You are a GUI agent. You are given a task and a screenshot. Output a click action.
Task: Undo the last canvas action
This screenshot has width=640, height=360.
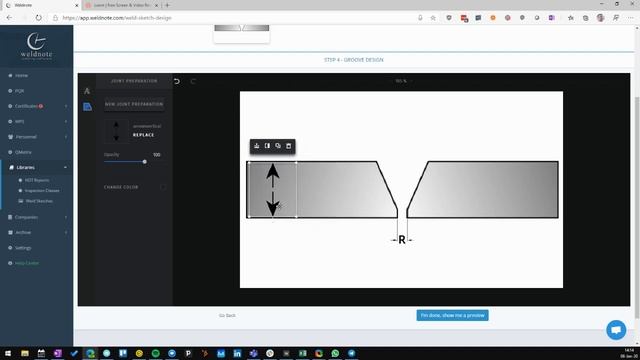coord(177,81)
